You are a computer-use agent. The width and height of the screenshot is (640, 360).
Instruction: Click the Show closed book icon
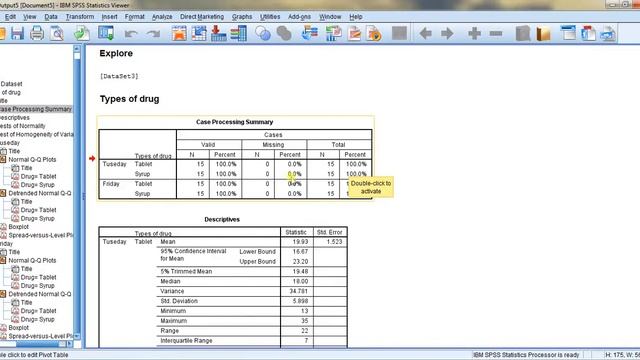tap(523, 33)
